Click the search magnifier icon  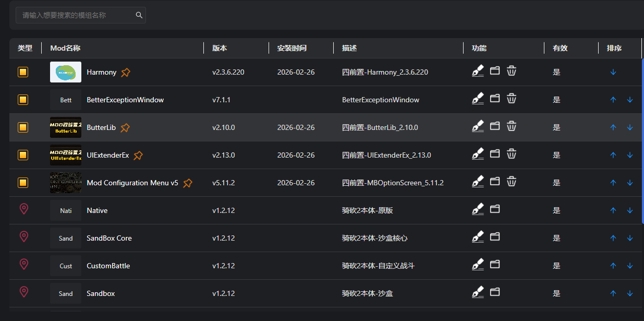(139, 15)
